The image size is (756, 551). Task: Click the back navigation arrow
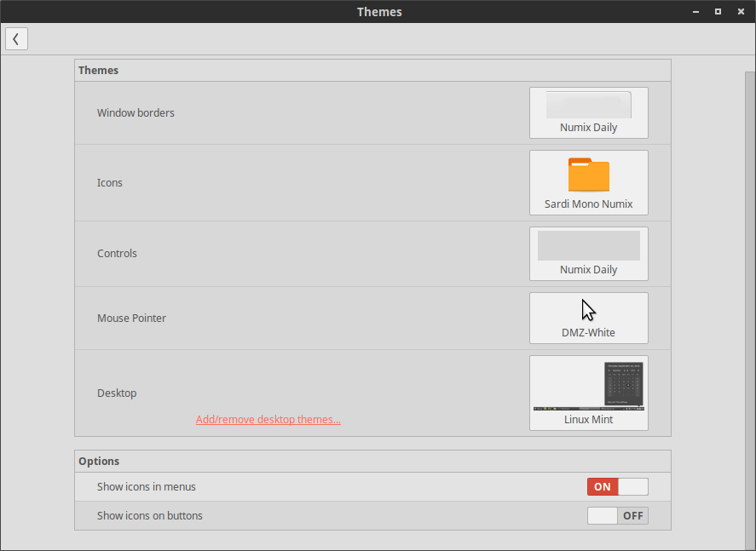pyautogui.click(x=16, y=38)
